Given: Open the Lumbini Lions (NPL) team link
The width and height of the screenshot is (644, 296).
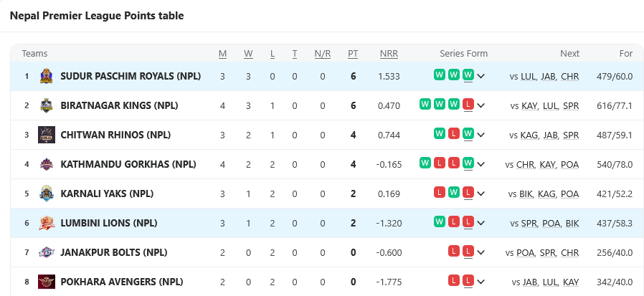Looking at the screenshot, I should (108, 223).
